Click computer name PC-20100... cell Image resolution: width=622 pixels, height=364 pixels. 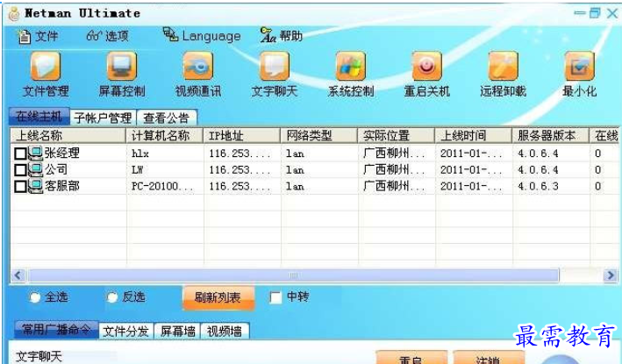click(162, 186)
